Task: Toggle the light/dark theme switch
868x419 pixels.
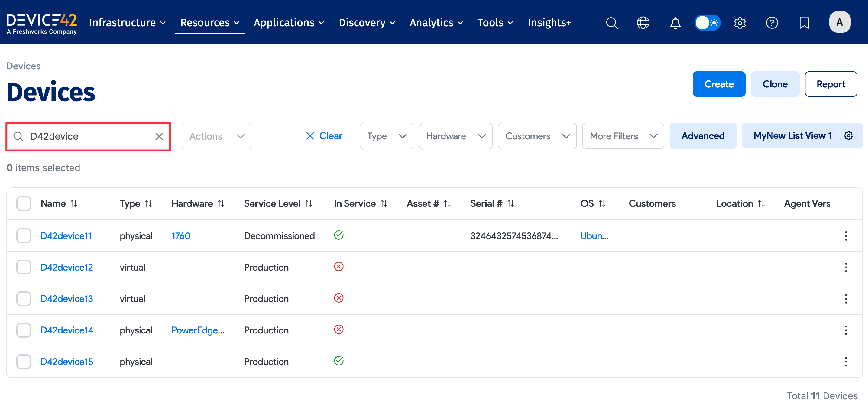Action: 707,23
